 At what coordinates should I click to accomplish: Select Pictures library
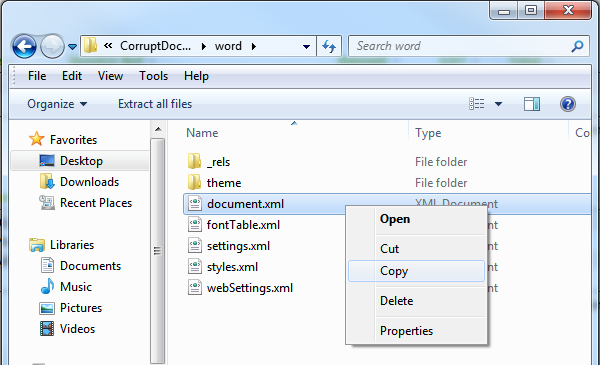pyautogui.click(x=81, y=308)
